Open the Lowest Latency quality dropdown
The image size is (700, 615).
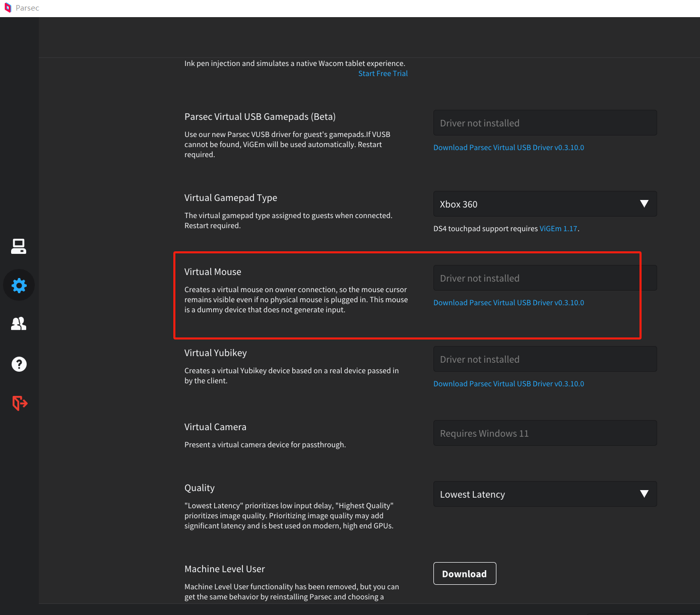545,494
